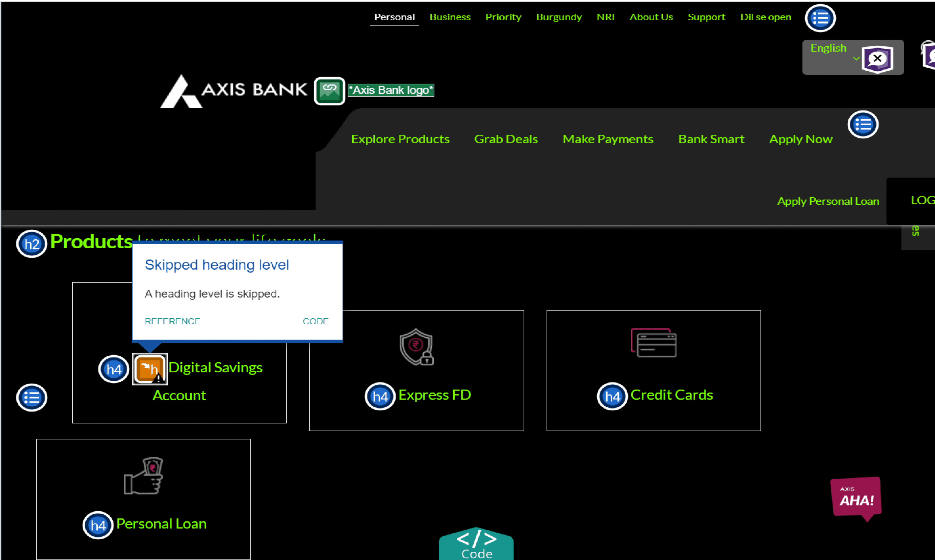Click the 'A heading level is skipped.' text

pyautogui.click(x=212, y=294)
